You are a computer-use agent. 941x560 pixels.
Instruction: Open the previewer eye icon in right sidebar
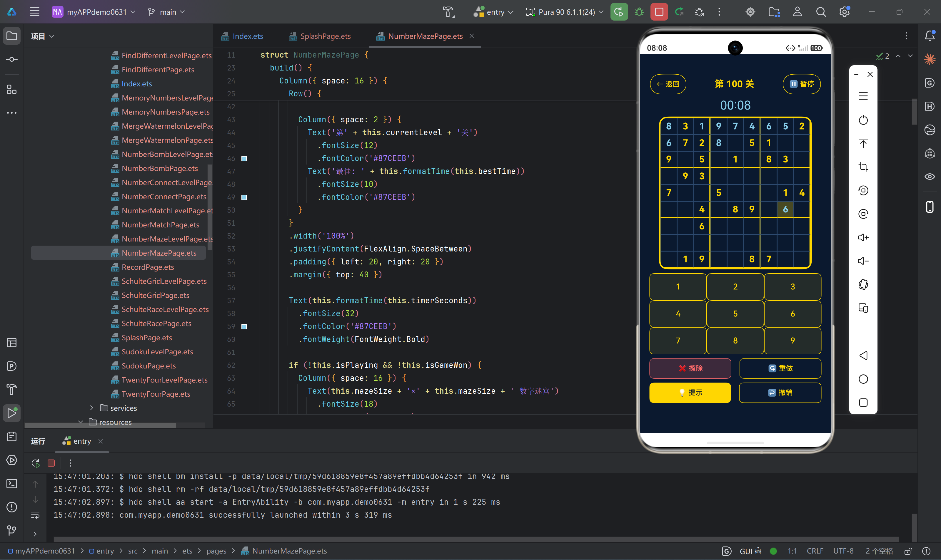(x=930, y=177)
